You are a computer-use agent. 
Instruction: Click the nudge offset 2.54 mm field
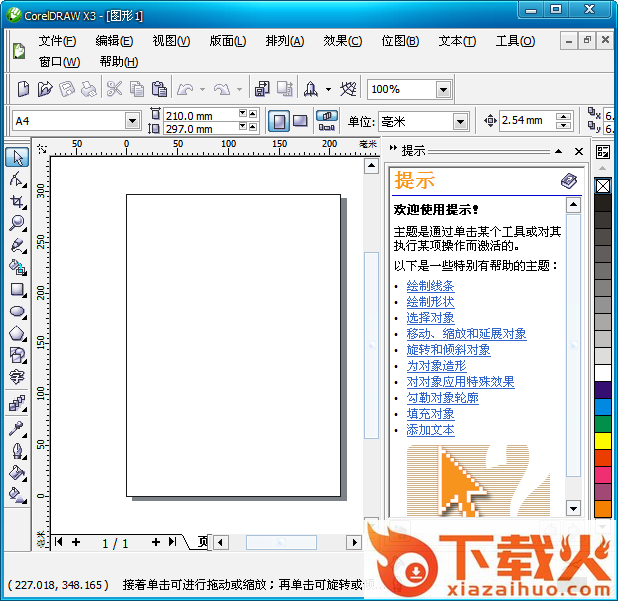click(x=527, y=121)
